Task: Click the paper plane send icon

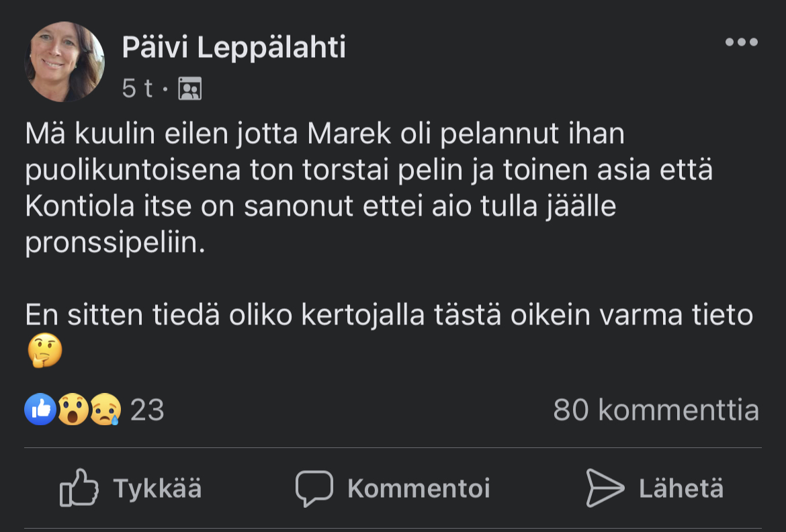Action: (x=605, y=488)
